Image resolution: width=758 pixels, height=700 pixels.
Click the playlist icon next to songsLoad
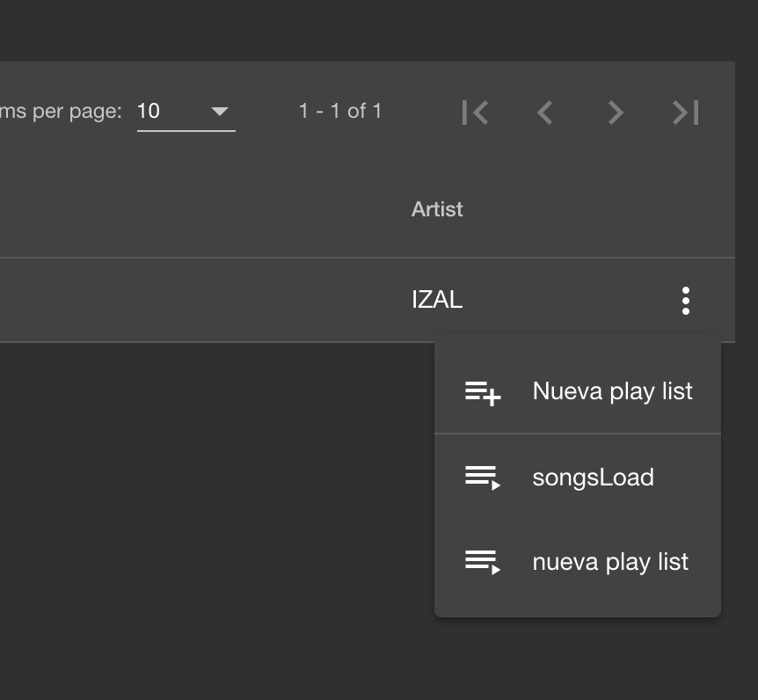coord(483,478)
